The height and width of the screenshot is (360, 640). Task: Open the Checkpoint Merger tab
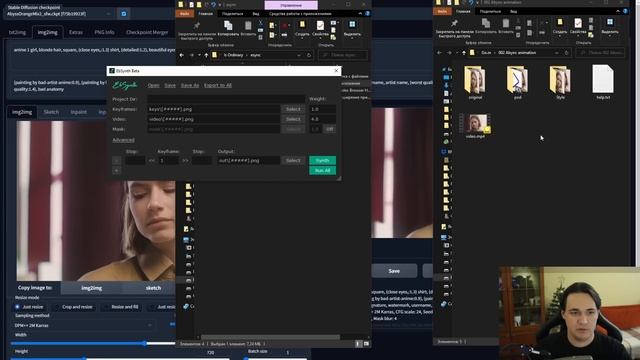point(147,32)
